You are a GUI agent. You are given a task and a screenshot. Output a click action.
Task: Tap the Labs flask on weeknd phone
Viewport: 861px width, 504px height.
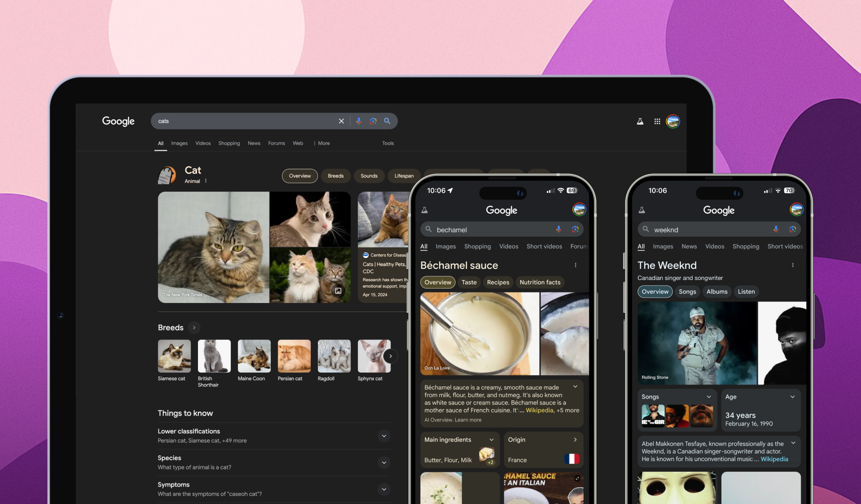point(642,210)
